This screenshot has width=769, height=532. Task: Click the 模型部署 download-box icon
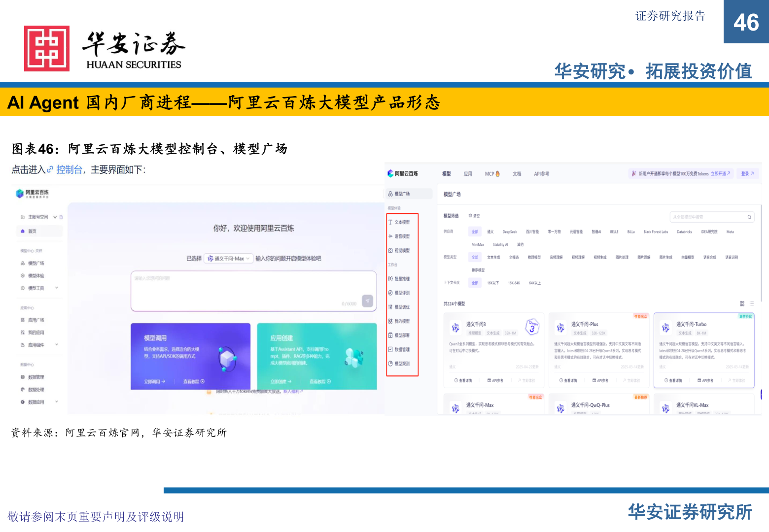(x=390, y=335)
